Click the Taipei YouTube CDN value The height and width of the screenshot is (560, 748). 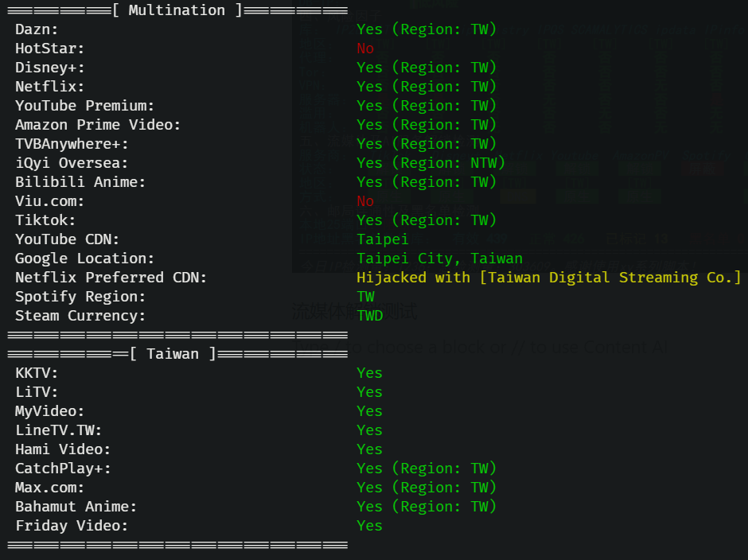pos(383,239)
